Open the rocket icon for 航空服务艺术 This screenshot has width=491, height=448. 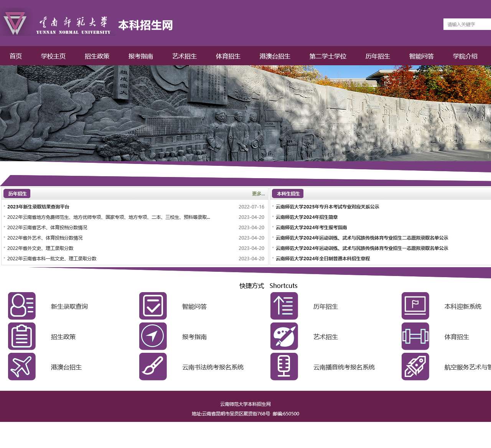(415, 367)
